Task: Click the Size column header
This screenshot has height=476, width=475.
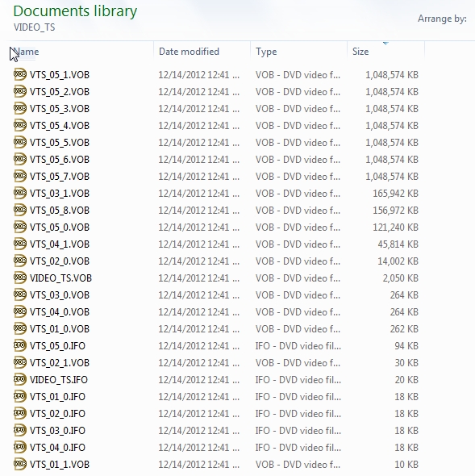Action: (385, 52)
